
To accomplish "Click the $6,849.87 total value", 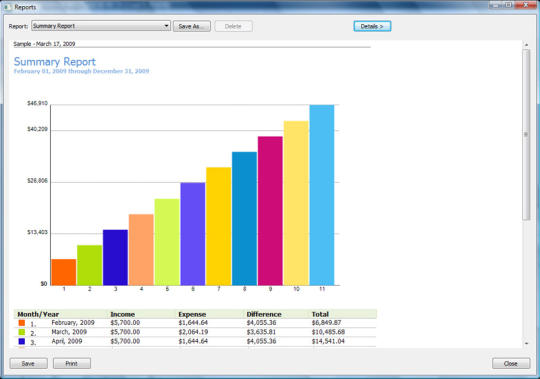I will [326, 323].
